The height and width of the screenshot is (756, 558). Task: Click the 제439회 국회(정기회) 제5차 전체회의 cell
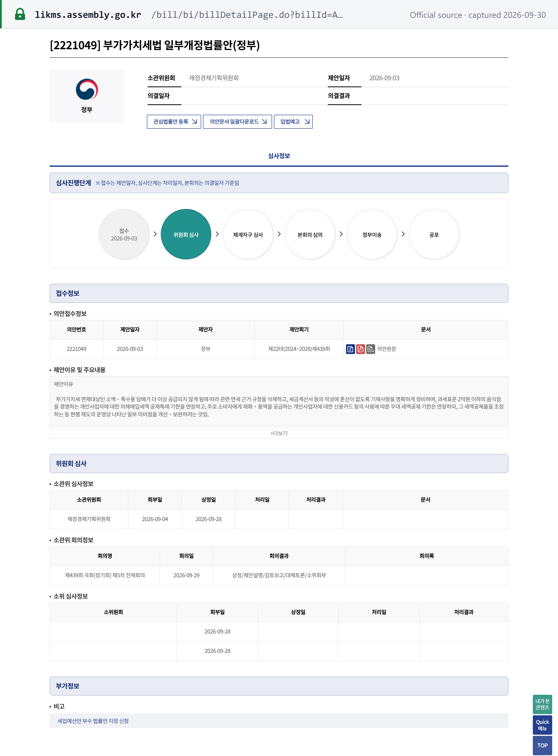105,575
